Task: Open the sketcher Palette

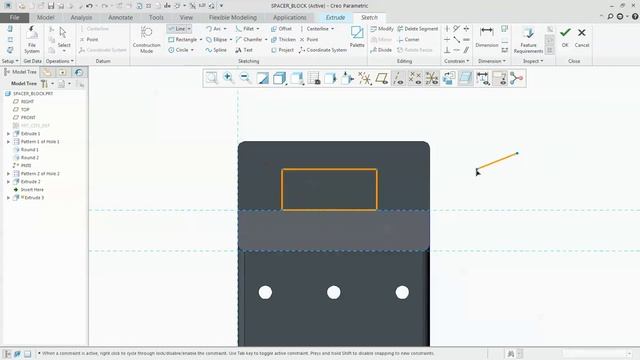Action: click(x=357, y=37)
